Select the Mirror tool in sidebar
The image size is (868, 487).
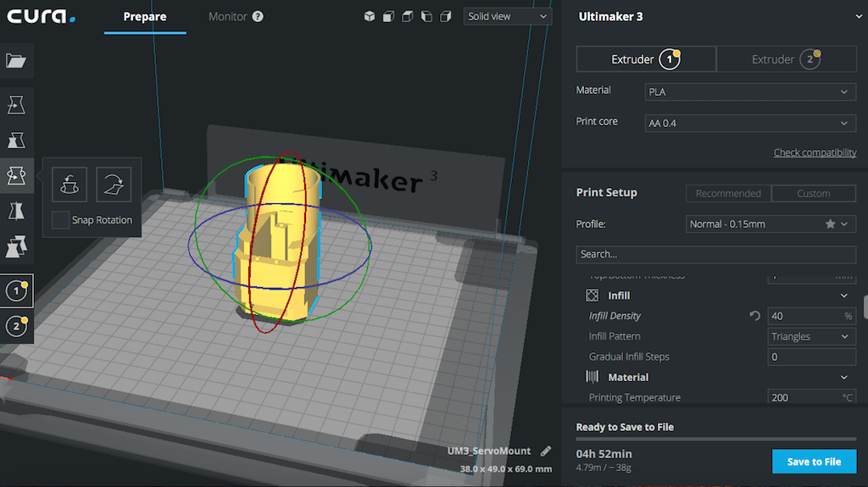point(16,211)
